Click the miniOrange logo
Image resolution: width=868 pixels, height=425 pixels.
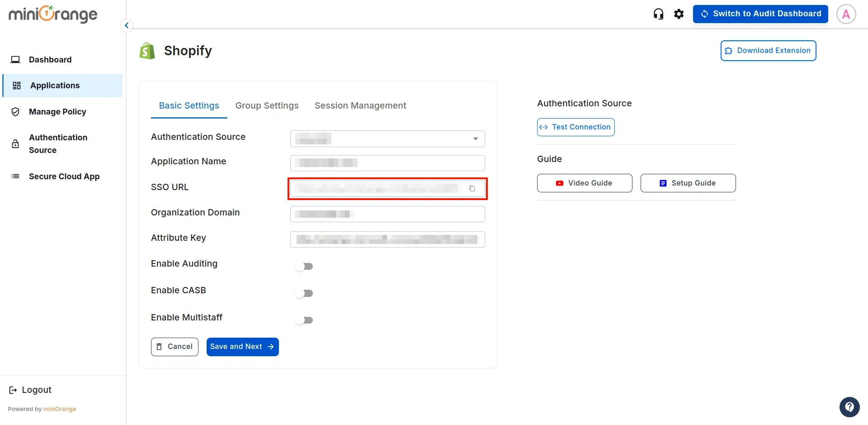[x=52, y=14]
